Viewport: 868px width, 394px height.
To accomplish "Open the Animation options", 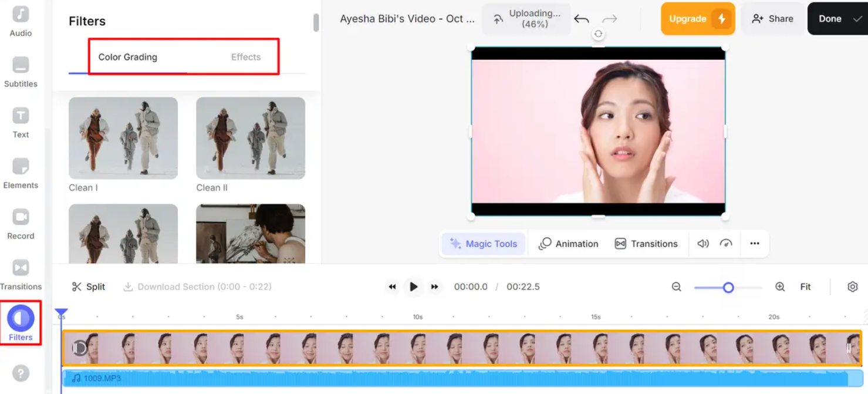I will (x=569, y=244).
